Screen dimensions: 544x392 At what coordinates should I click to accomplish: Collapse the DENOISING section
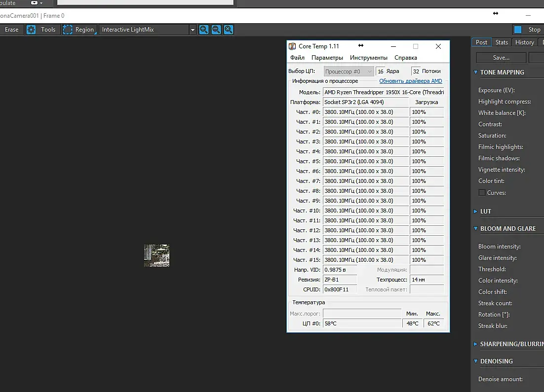pos(476,361)
